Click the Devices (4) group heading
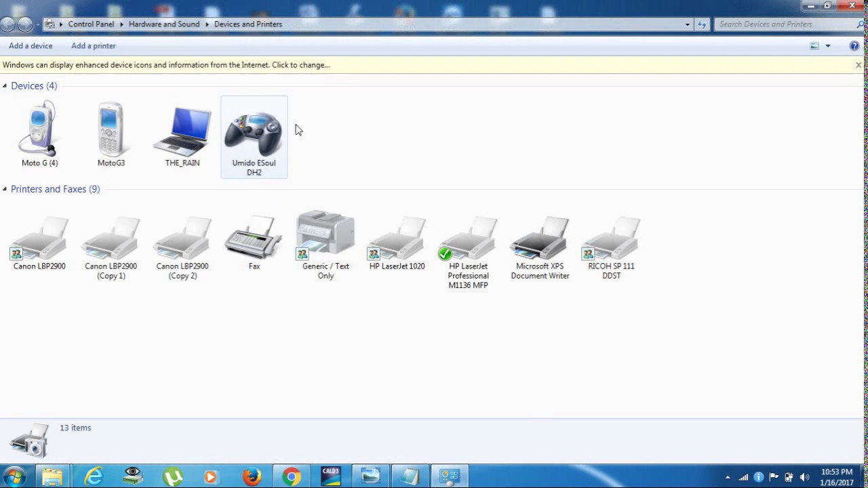 (34, 86)
